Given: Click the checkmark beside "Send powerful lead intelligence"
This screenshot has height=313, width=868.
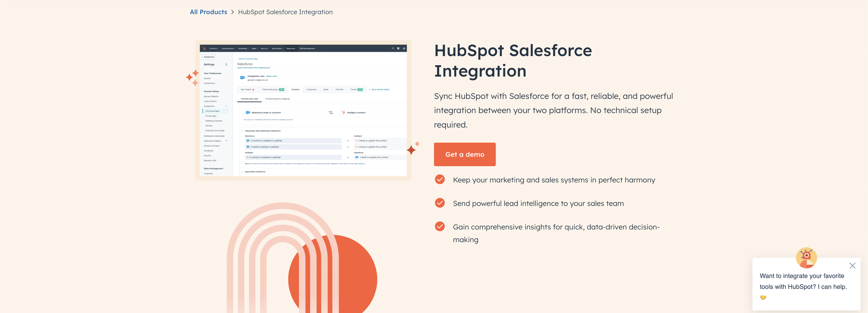Looking at the screenshot, I should (439, 203).
